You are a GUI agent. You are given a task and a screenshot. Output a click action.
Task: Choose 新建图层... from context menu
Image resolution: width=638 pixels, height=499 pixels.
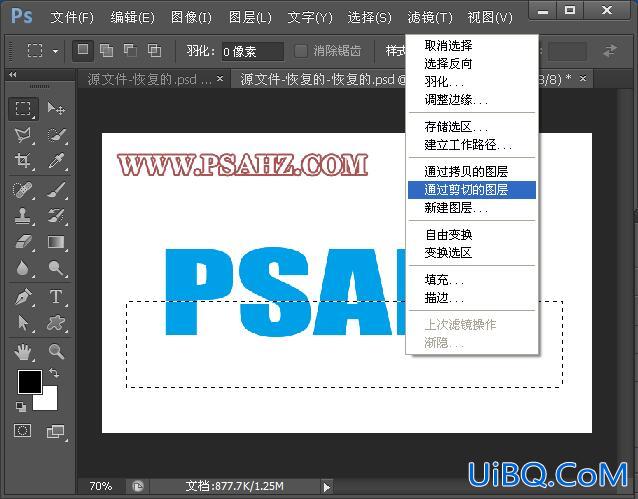click(472, 208)
